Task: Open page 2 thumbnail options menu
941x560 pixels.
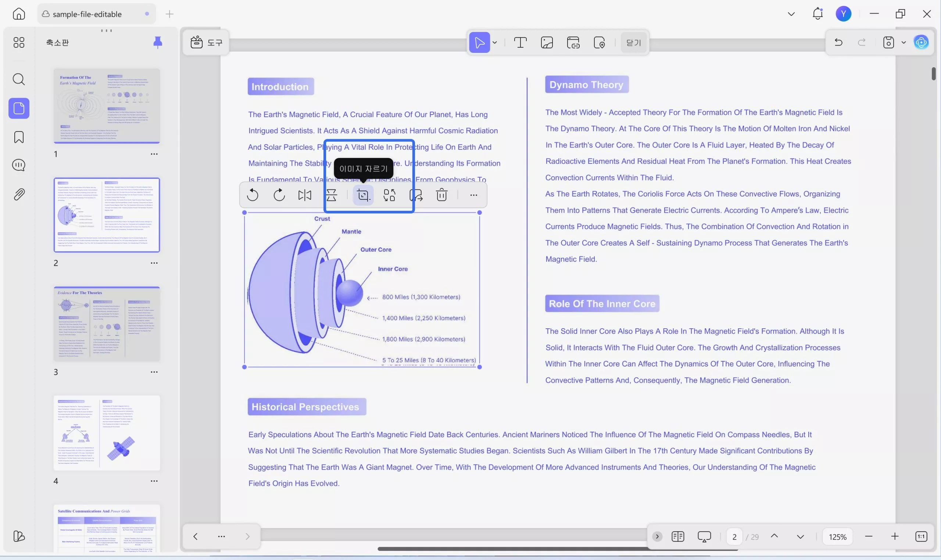Action: 154,263
